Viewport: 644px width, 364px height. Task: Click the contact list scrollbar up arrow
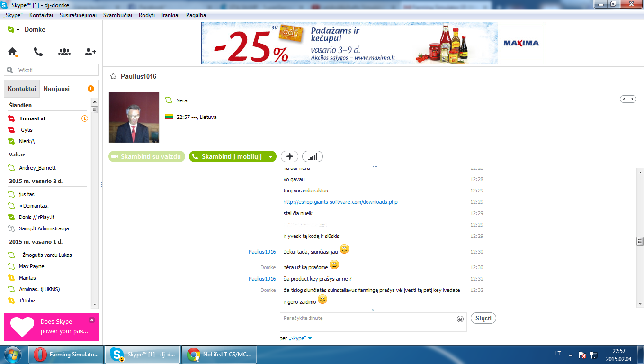click(95, 102)
